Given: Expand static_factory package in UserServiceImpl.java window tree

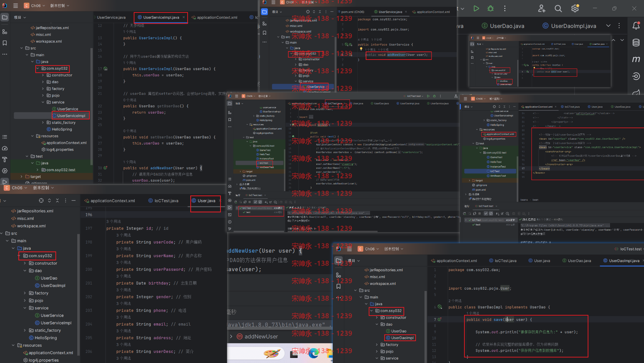Looking at the screenshot, I should click(43, 122).
